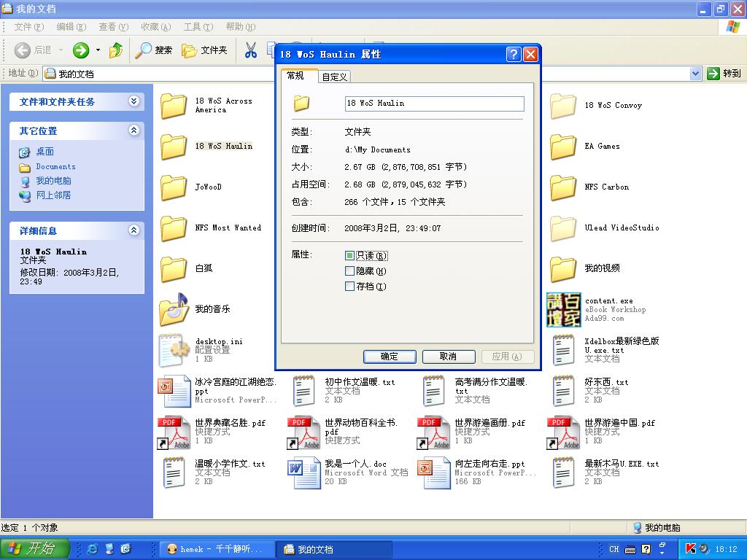Switch to the 自定义 tab
The image size is (747, 560).
pos(335,77)
